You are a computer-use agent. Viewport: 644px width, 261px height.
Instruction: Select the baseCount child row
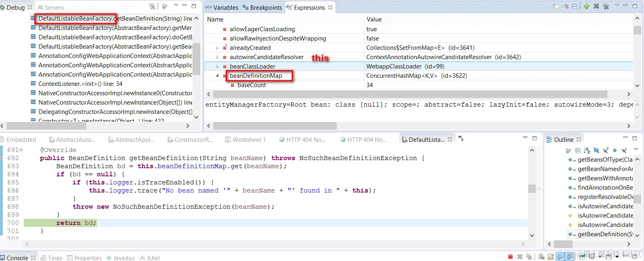(x=419, y=85)
